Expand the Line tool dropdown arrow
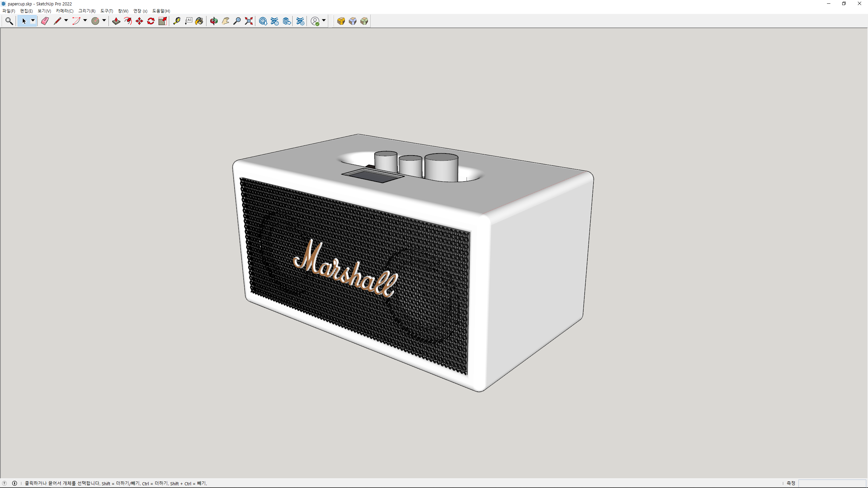The width and height of the screenshot is (868, 488). (66, 21)
